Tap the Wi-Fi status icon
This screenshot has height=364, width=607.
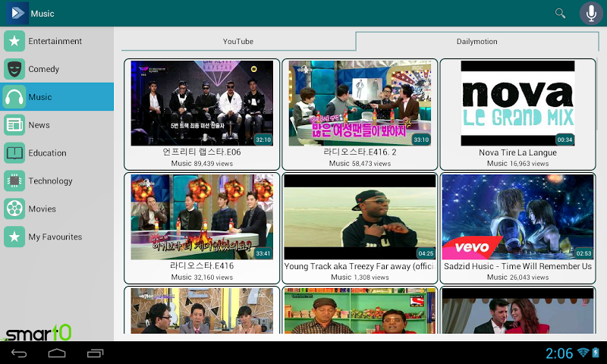(x=583, y=353)
